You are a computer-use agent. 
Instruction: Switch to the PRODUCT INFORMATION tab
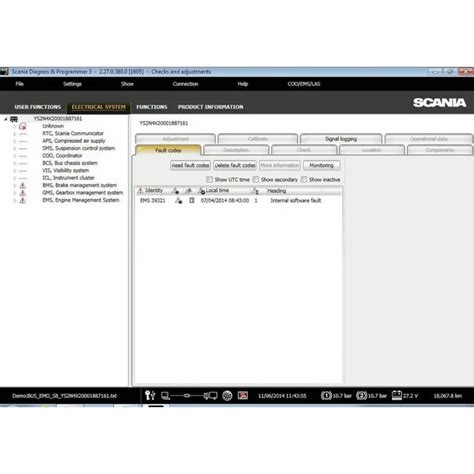click(211, 107)
